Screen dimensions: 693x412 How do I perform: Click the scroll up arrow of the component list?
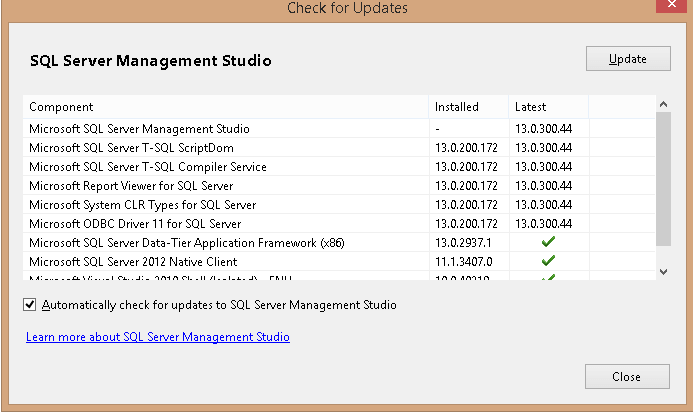pyautogui.click(x=663, y=104)
